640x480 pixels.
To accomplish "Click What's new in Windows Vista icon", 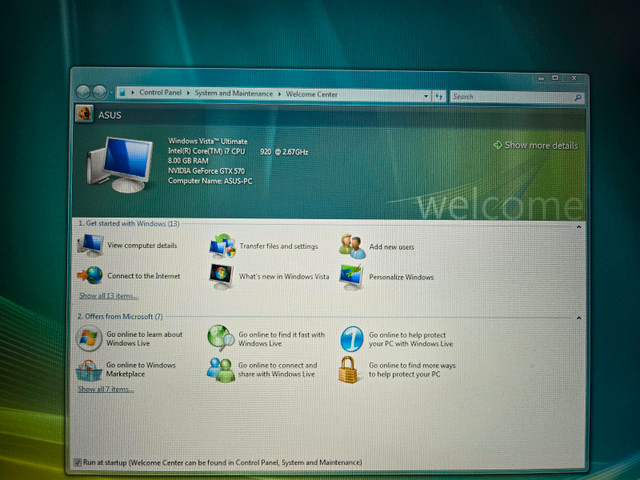I will pos(222,276).
